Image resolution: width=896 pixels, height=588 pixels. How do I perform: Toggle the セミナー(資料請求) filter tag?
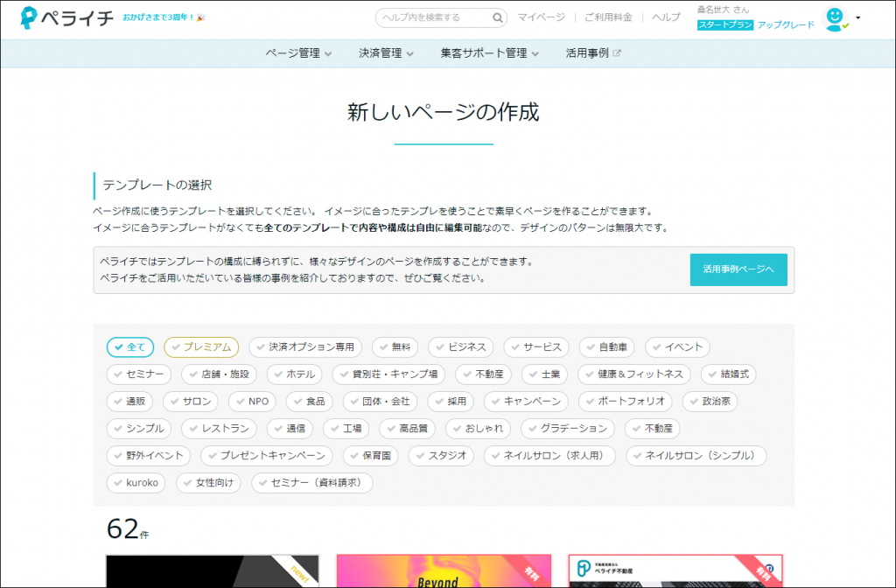pos(312,483)
